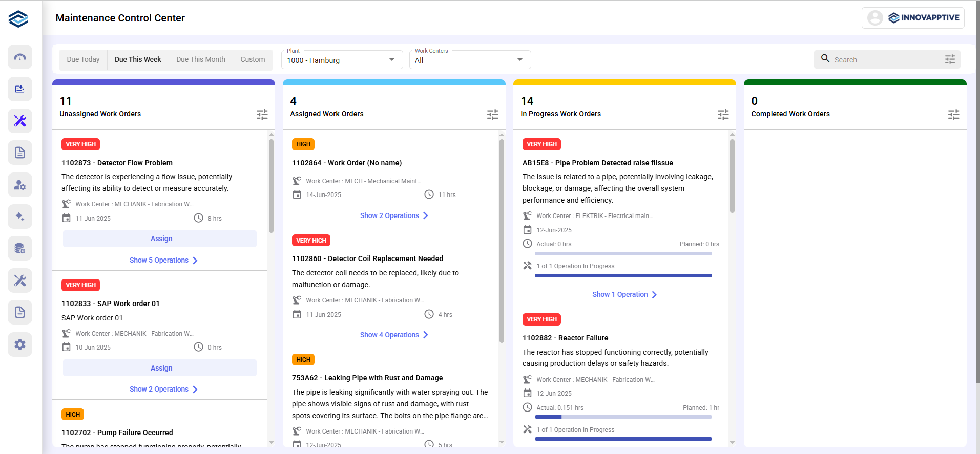Image resolution: width=980 pixels, height=454 pixels.
Task: Select the Due This Month tab
Action: pyautogui.click(x=200, y=59)
